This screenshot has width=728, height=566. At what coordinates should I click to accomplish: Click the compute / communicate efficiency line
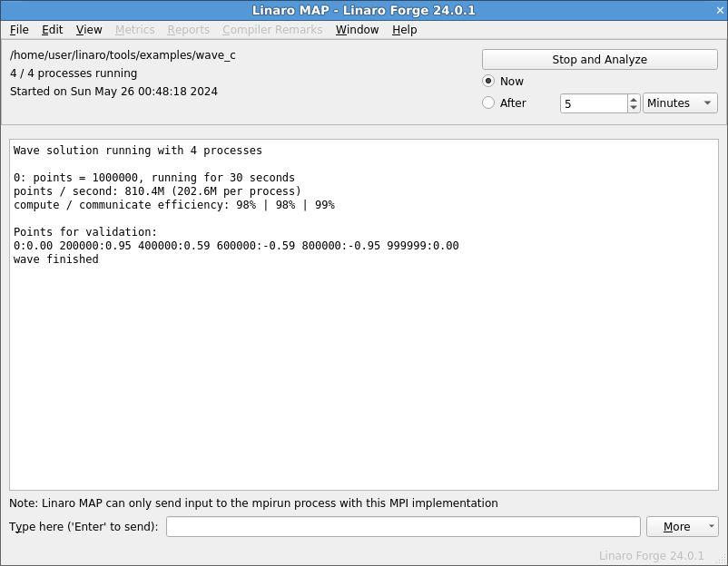click(174, 205)
